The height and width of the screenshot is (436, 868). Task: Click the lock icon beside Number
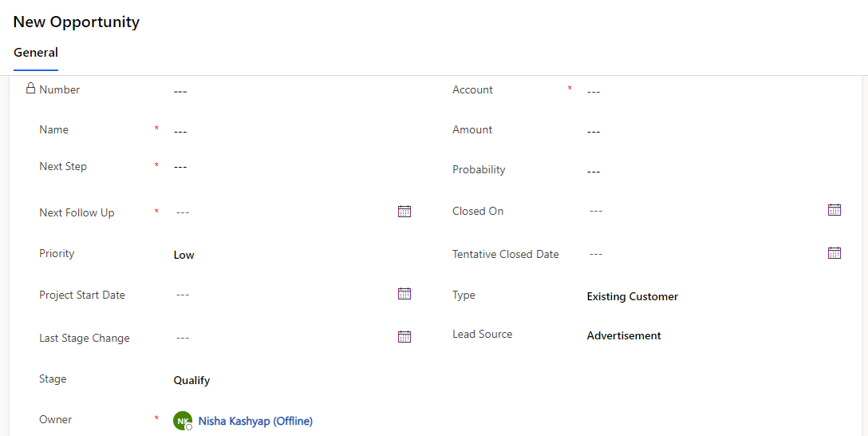point(31,89)
